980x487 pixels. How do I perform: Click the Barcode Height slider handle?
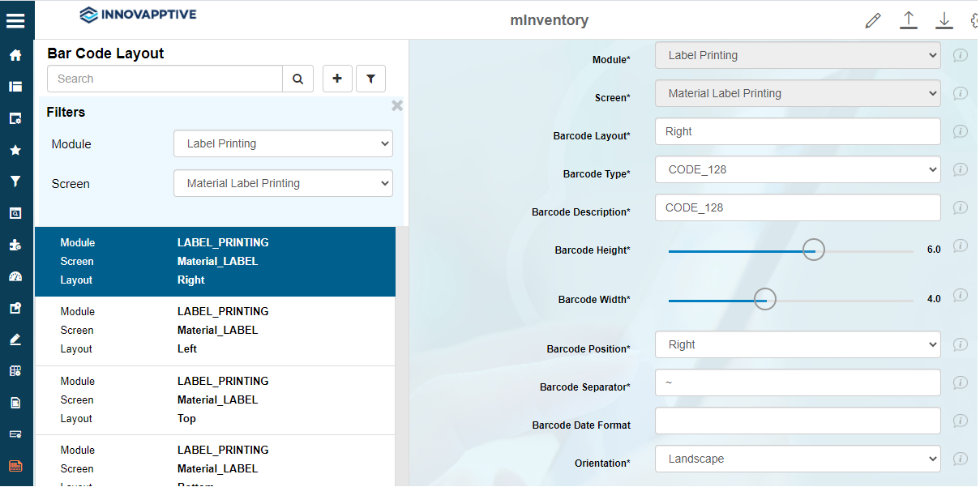click(813, 250)
